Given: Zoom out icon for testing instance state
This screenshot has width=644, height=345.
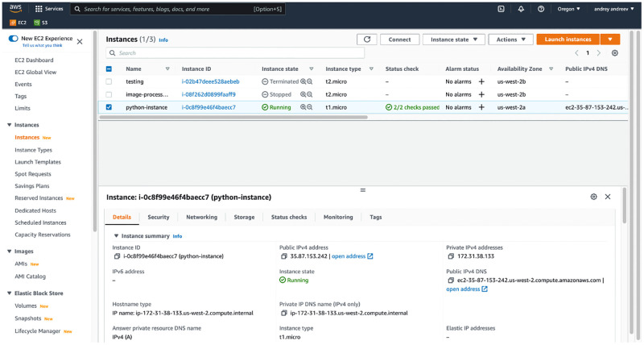Looking at the screenshot, I should [310, 82].
